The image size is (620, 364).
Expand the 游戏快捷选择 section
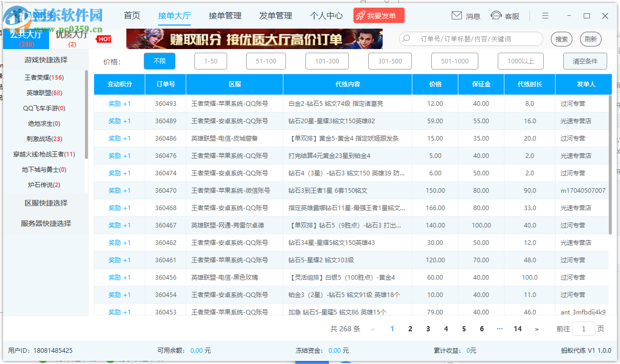pos(45,59)
